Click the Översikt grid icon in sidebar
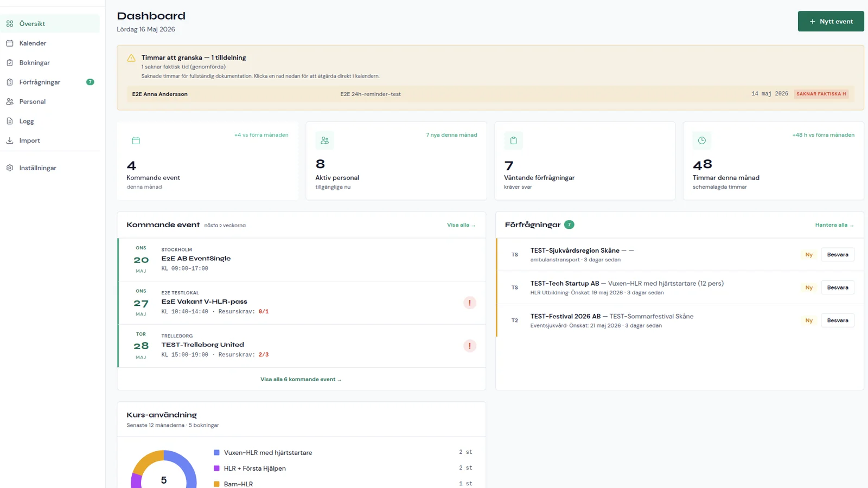The height and width of the screenshot is (488, 868). (10, 24)
